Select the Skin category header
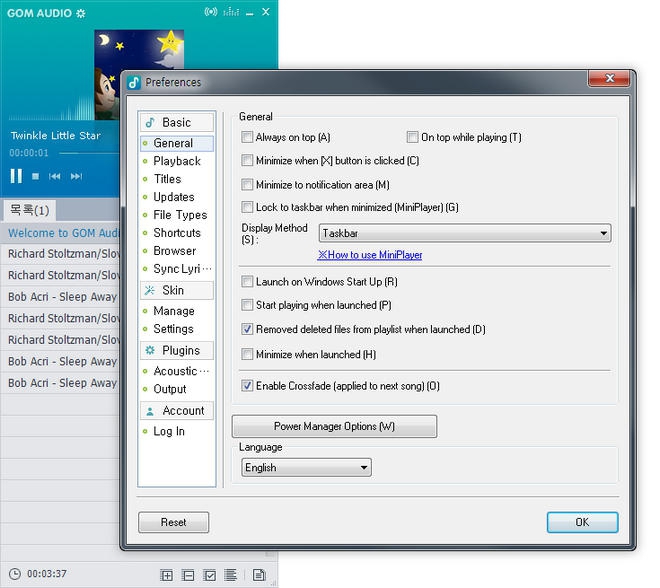 177,290
